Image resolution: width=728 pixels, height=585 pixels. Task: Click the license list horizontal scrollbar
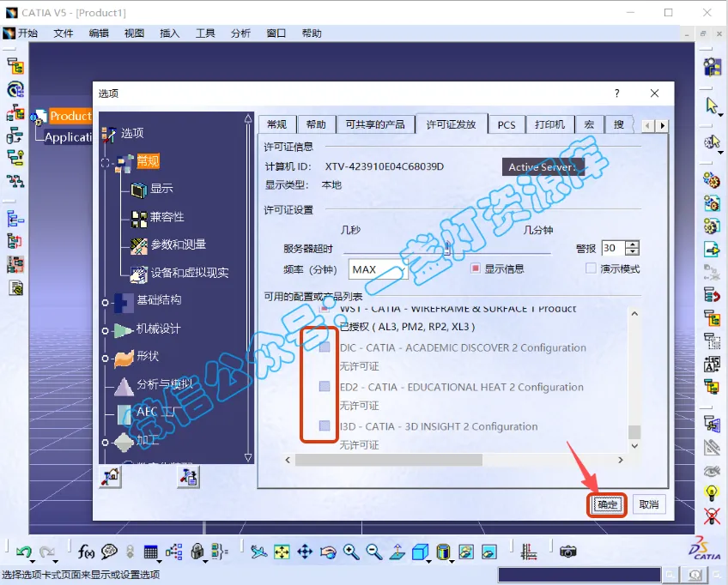click(389, 460)
